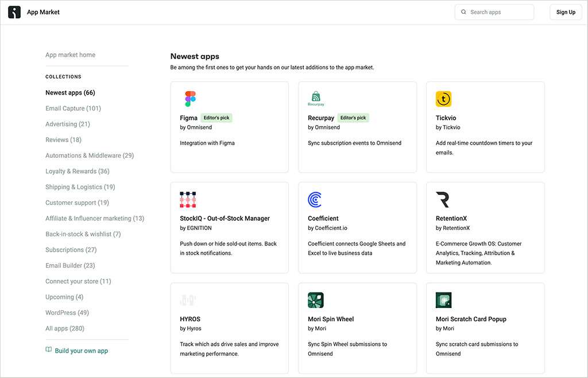588x378 pixels.
Task: Click the Sign Up button
Action: pos(566,12)
